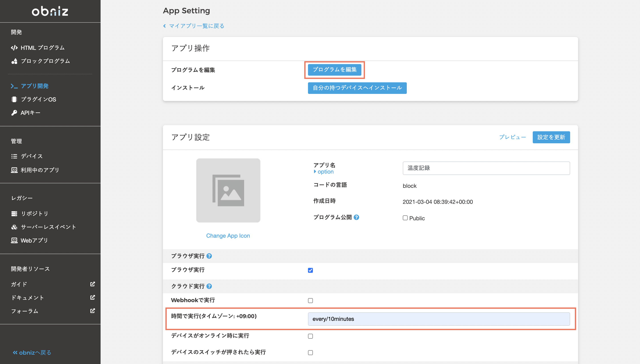Click the block program shapes icon
Viewport: 640px width, 364px height.
click(x=14, y=61)
